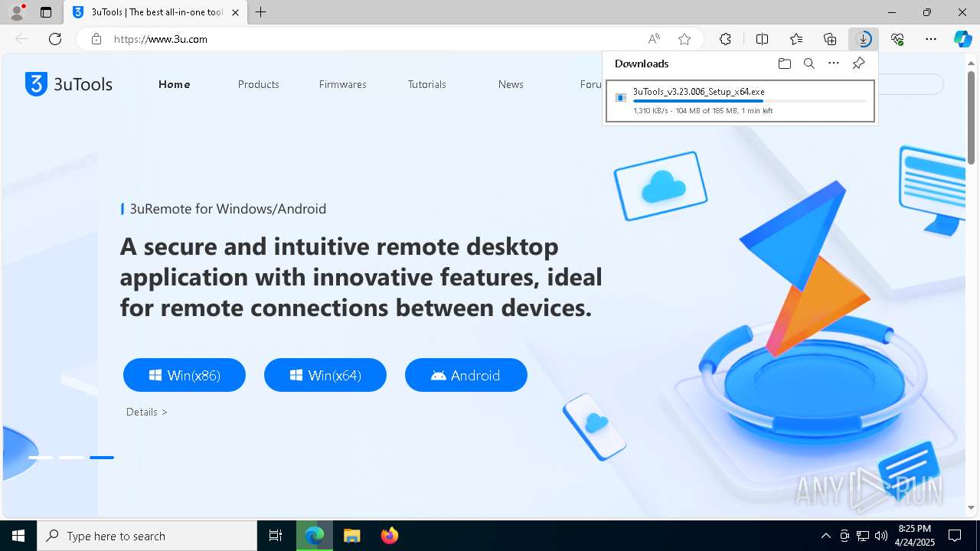The width and height of the screenshot is (980, 551).
Task: Open the Home menu item
Action: click(x=175, y=84)
